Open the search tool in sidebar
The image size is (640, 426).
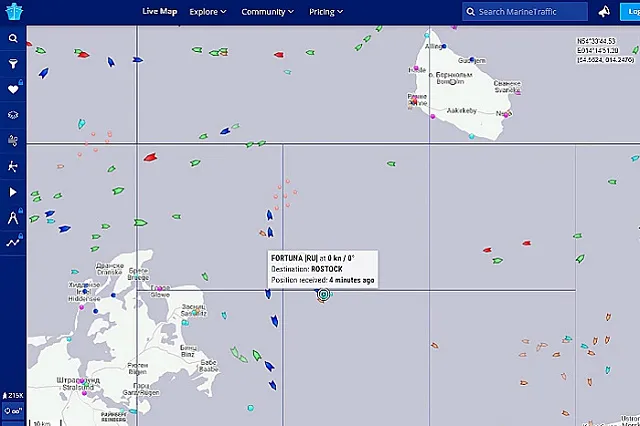pos(13,38)
